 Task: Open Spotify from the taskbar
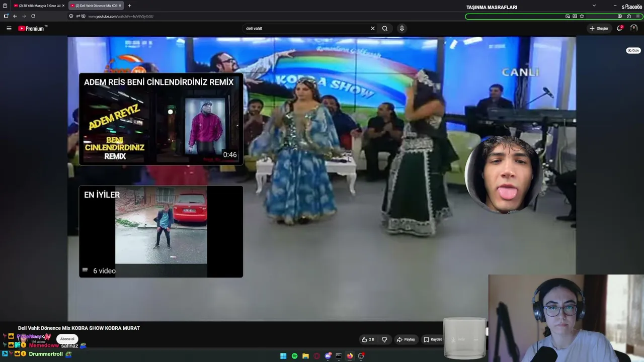coord(294,356)
